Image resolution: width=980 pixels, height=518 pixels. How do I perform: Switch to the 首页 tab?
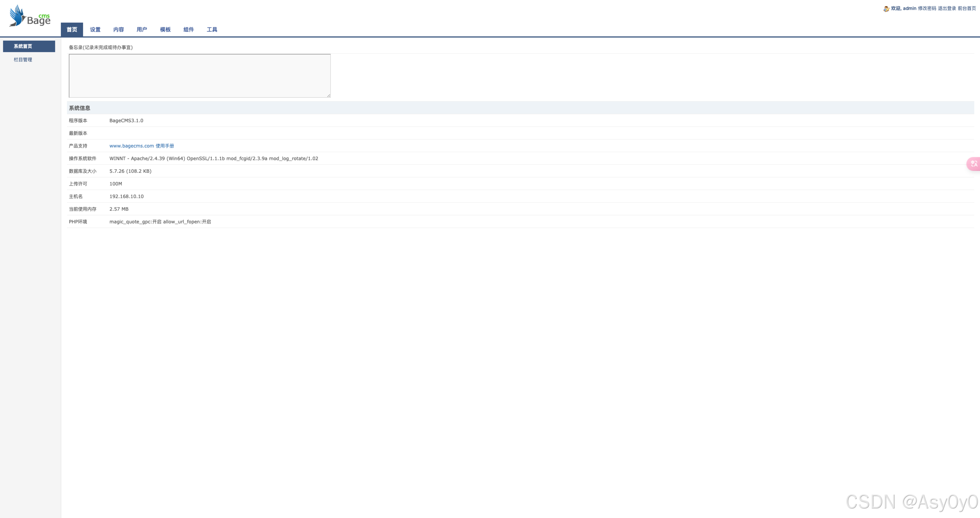(x=72, y=30)
